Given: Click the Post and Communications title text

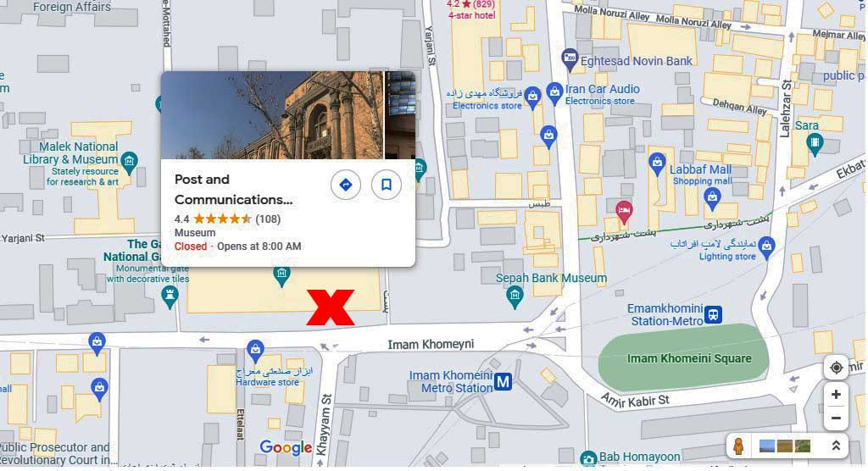Looking at the screenshot, I should click(233, 189).
